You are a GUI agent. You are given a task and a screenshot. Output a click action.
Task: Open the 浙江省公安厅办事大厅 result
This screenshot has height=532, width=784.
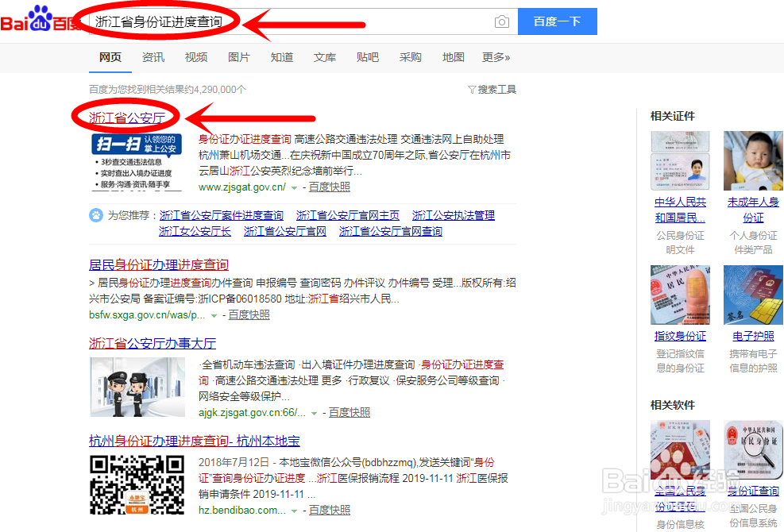pos(153,344)
